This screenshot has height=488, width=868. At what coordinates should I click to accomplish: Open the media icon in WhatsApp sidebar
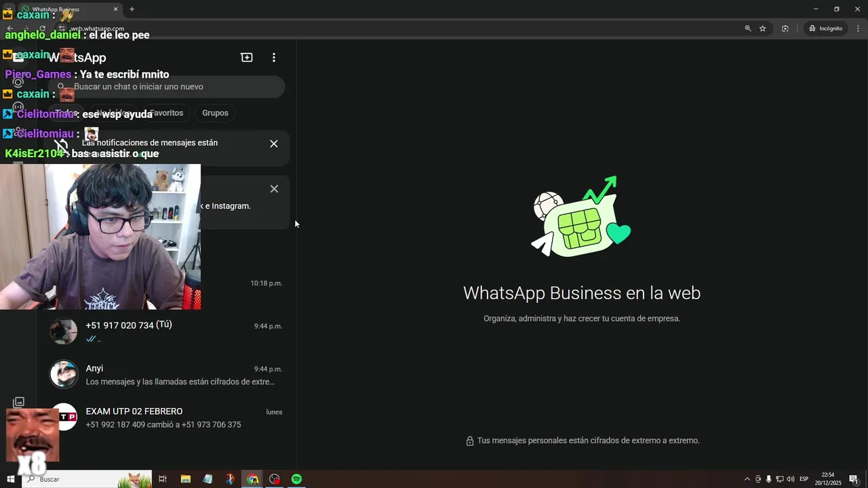point(19,403)
